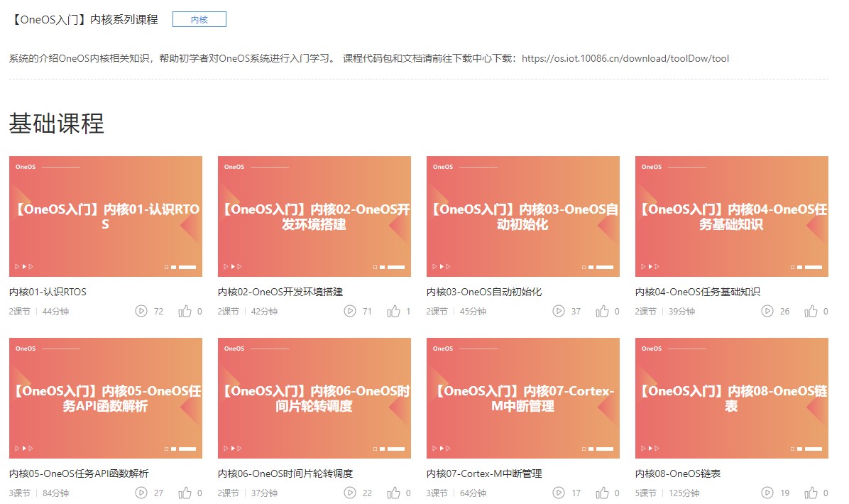Open the 内核06 时间片轮转调度 thumbnail

click(314, 398)
